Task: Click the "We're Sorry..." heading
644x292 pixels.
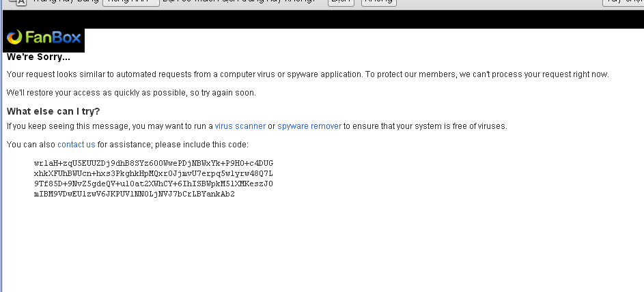Action: tap(39, 57)
